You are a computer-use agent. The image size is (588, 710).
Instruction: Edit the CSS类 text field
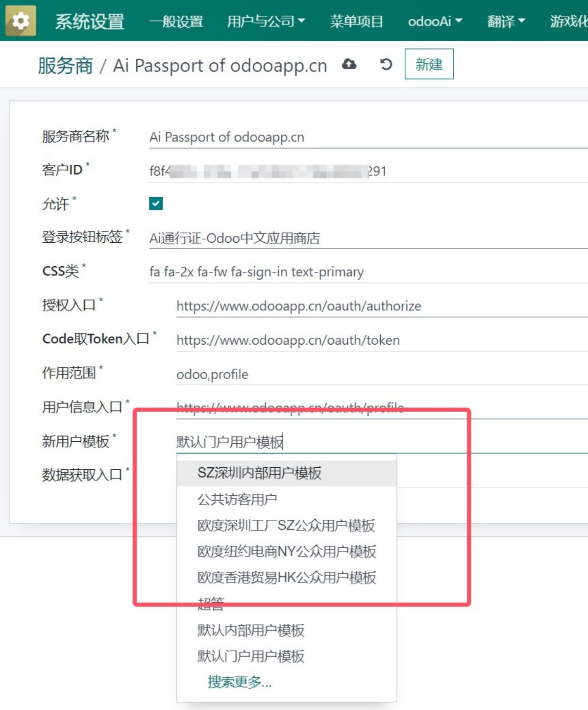[367, 272]
